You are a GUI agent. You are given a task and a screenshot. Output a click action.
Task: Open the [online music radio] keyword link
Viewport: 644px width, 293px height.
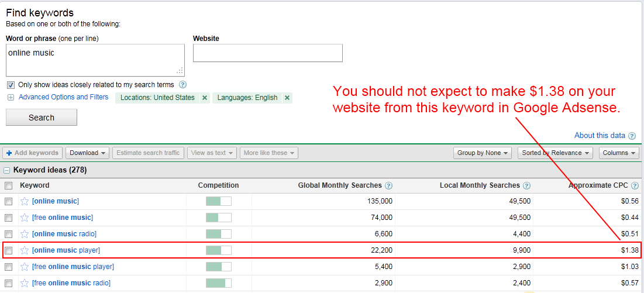coord(64,234)
